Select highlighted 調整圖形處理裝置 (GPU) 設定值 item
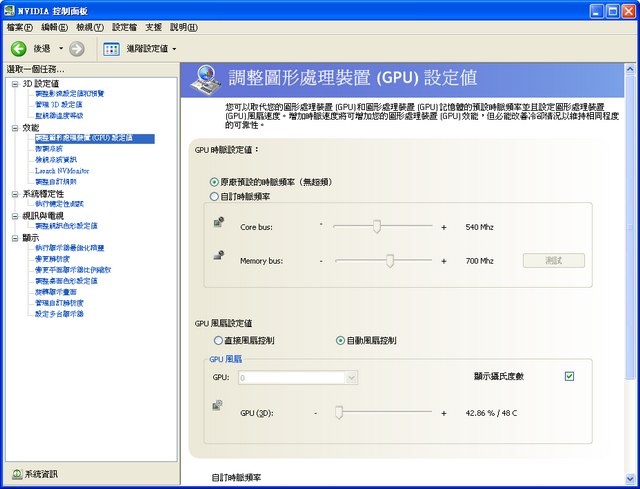This screenshot has width=640, height=489. point(94,138)
